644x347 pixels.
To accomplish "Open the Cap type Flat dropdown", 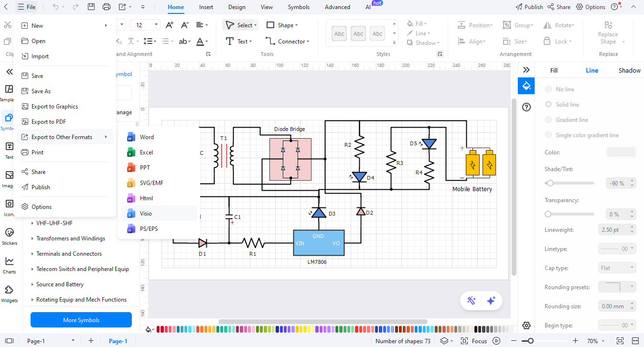I will point(617,268).
